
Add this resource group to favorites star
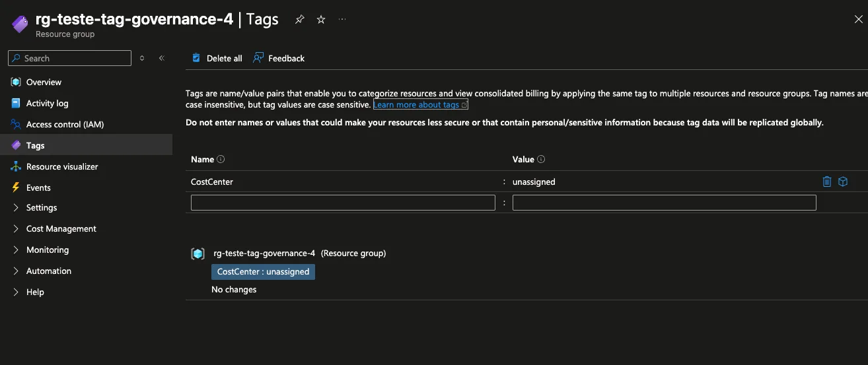(321, 20)
